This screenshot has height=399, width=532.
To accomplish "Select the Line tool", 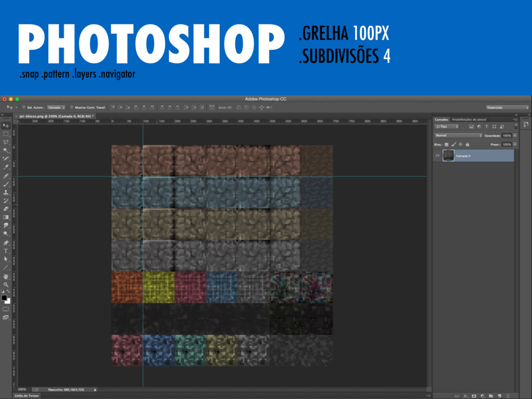I will [x=6, y=268].
